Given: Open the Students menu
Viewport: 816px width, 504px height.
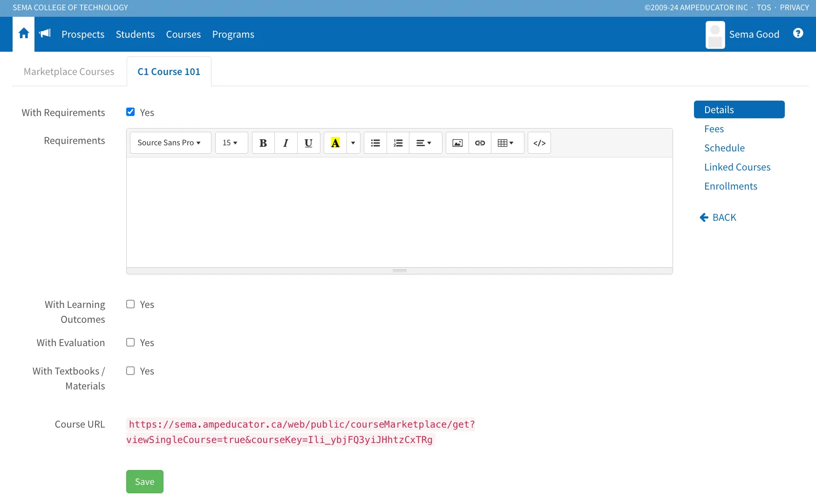Looking at the screenshot, I should tap(135, 34).
